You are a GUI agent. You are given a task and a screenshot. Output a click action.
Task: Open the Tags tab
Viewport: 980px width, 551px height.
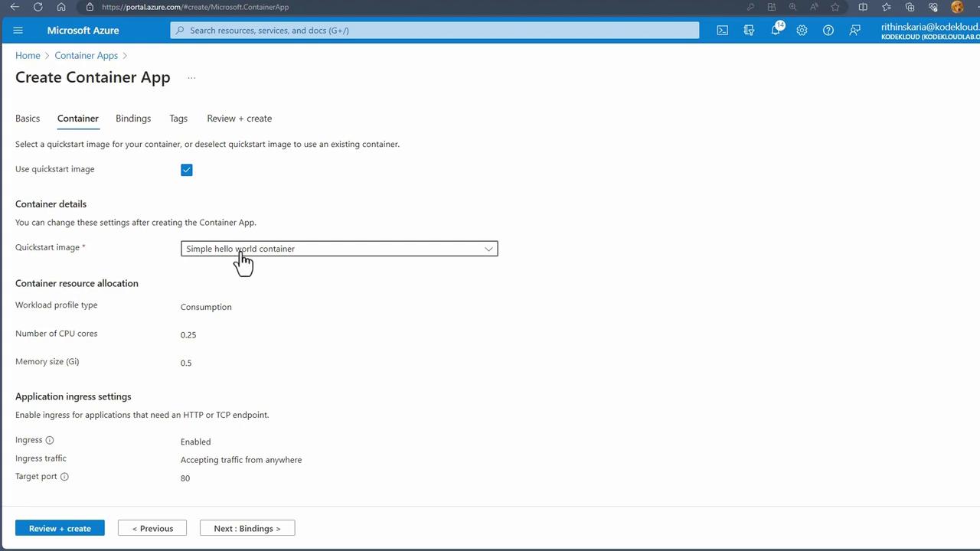[x=178, y=119]
